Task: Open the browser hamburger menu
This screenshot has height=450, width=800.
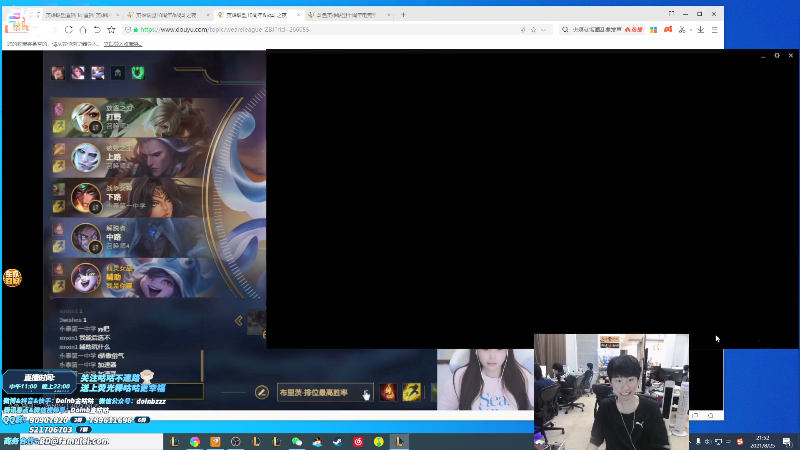Action: (715, 30)
